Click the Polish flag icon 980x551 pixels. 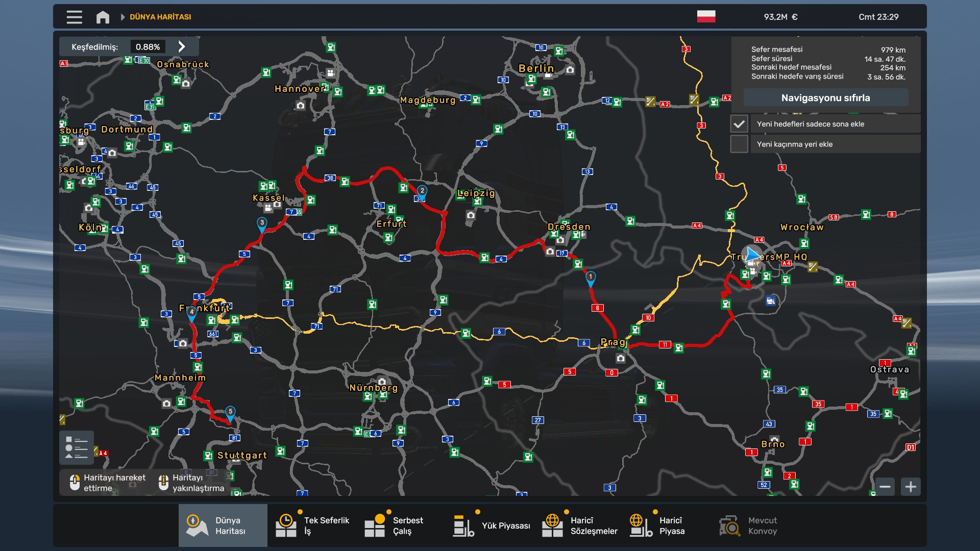tap(706, 17)
